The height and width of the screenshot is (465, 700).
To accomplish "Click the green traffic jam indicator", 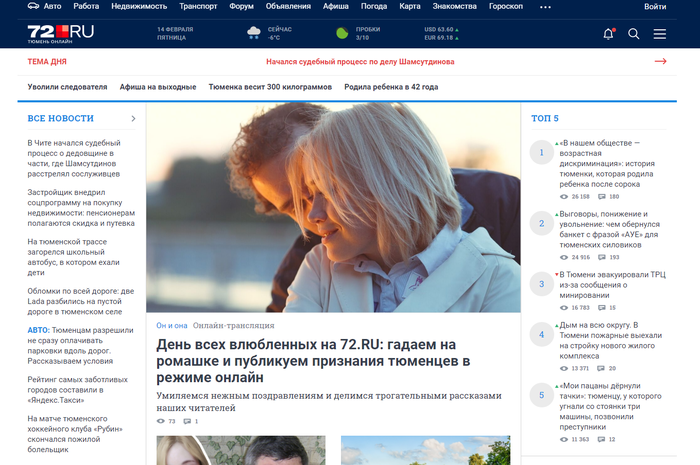I will (342, 33).
